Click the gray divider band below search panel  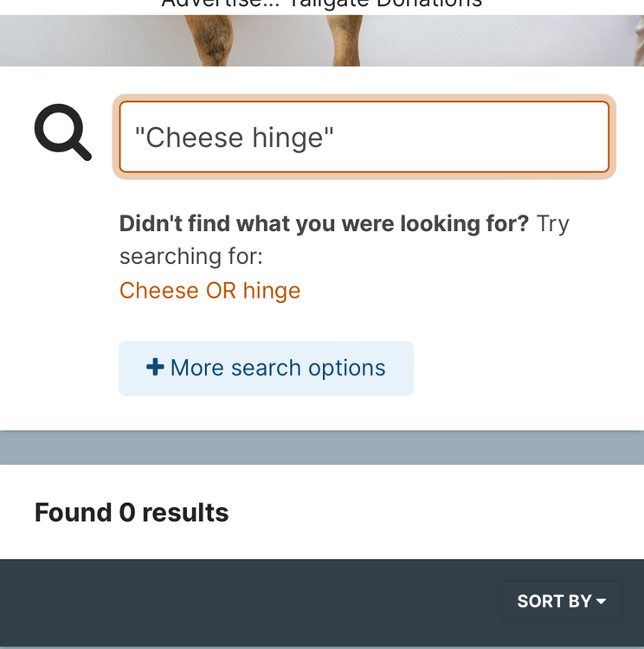tap(322, 447)
